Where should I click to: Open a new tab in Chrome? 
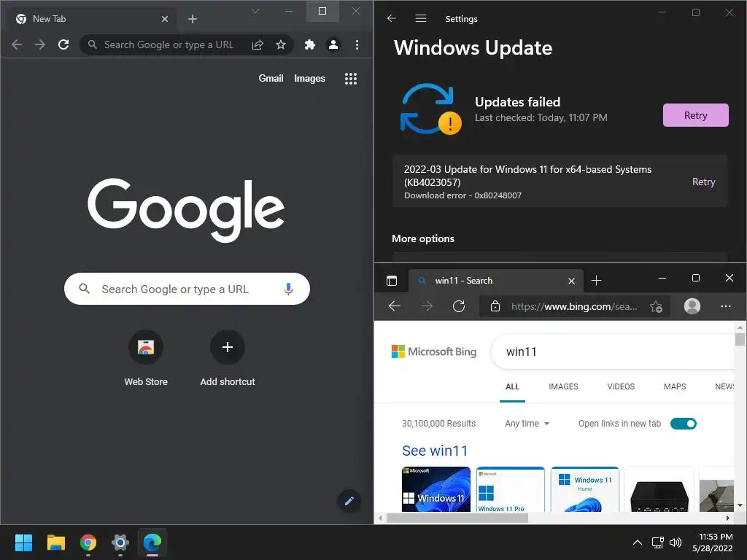click(x=193, y=19)
